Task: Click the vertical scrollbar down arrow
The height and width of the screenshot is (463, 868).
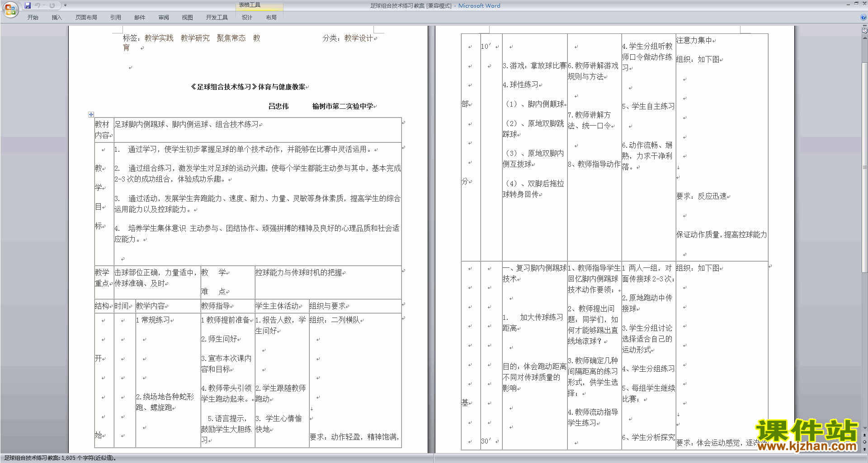Action: 865,428
